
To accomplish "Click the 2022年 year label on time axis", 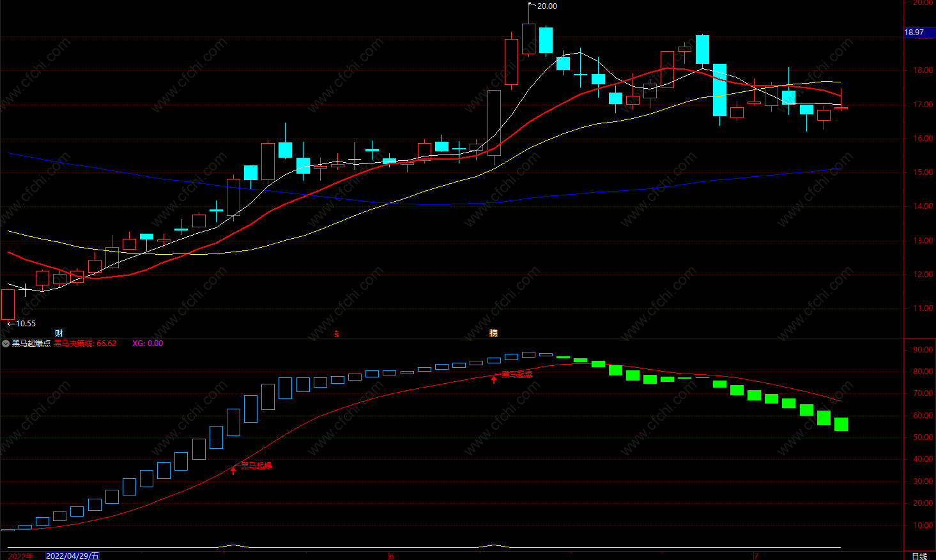I will 20,556.
